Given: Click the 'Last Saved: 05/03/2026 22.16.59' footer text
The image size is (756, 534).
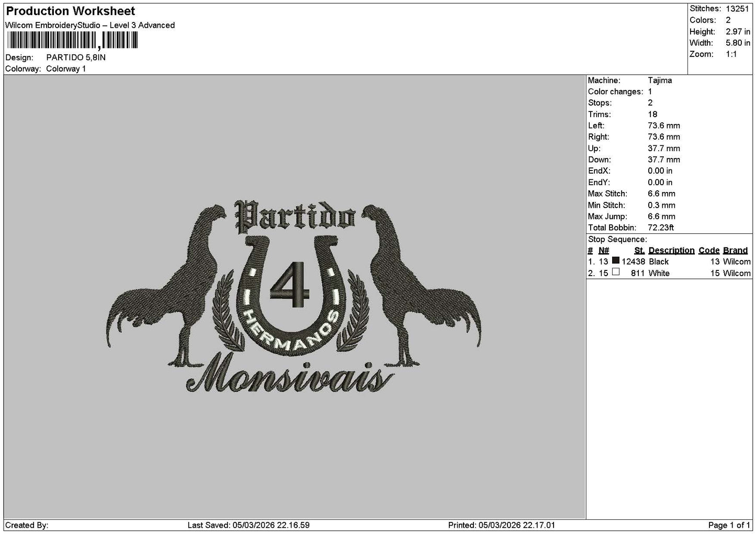Looking at the screenshot, I should (249, 525).
